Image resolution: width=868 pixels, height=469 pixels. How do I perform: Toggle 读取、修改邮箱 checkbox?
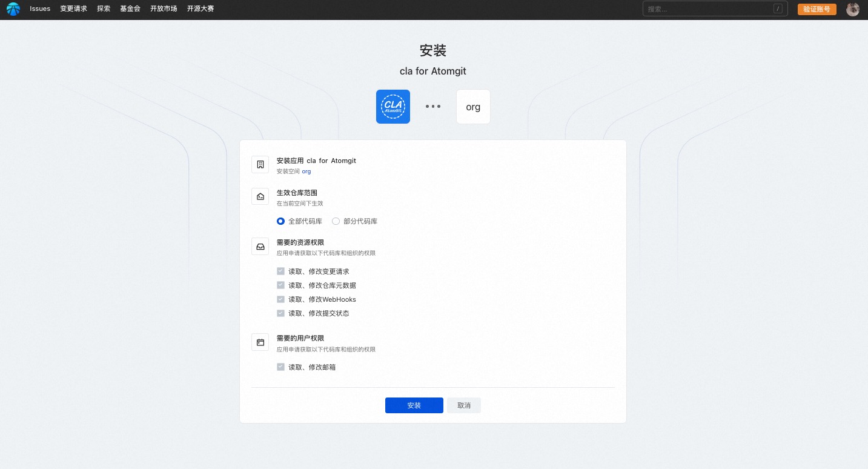[280, 367]
